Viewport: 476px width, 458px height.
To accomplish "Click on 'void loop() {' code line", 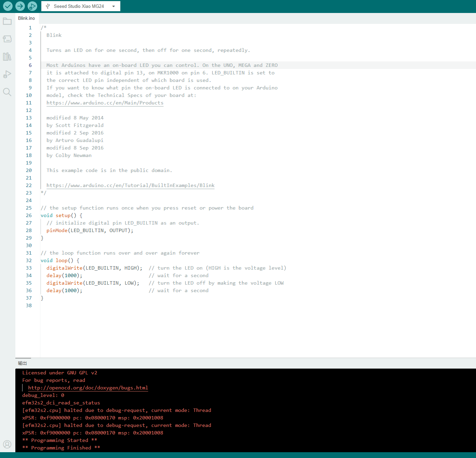I will (x=60, y=260).
